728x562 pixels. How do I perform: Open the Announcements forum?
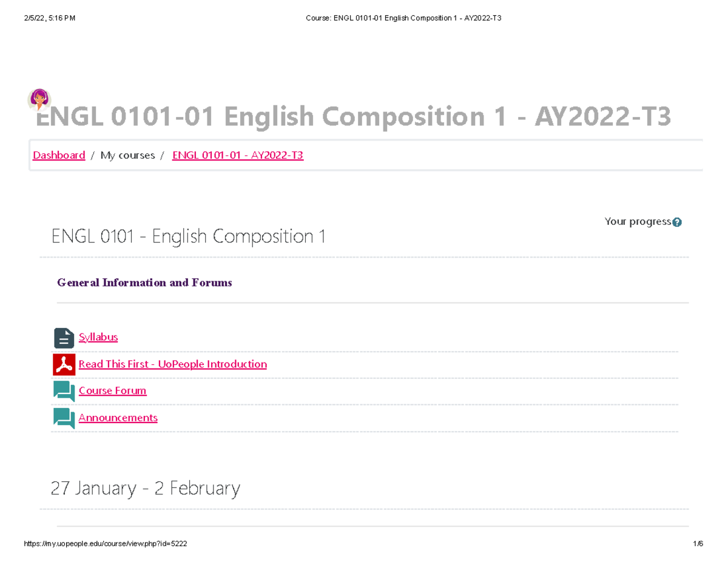coord(118,418)
